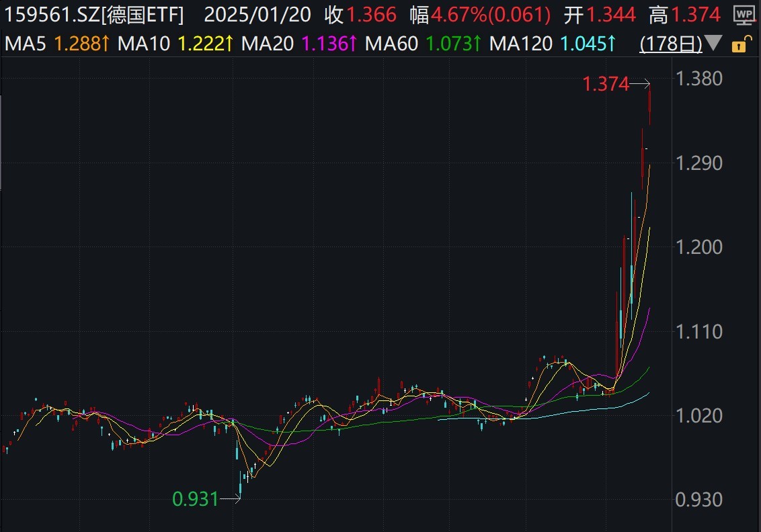The width and height of the screenshot is (761, 532).
Task: Select the MA120 1.045 indicator label
Action: (x=553, y=44)
